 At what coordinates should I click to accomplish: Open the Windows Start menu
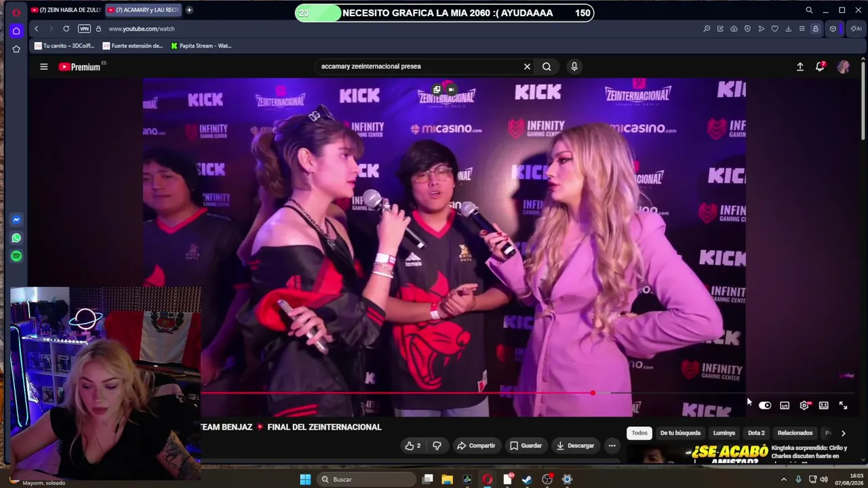coord(305,480)
